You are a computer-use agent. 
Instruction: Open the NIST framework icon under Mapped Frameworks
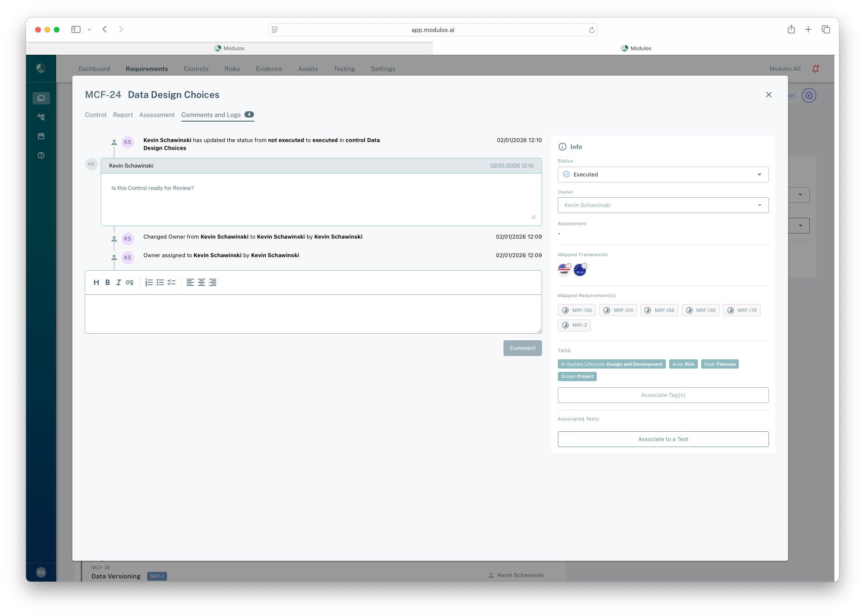point(564,269)
